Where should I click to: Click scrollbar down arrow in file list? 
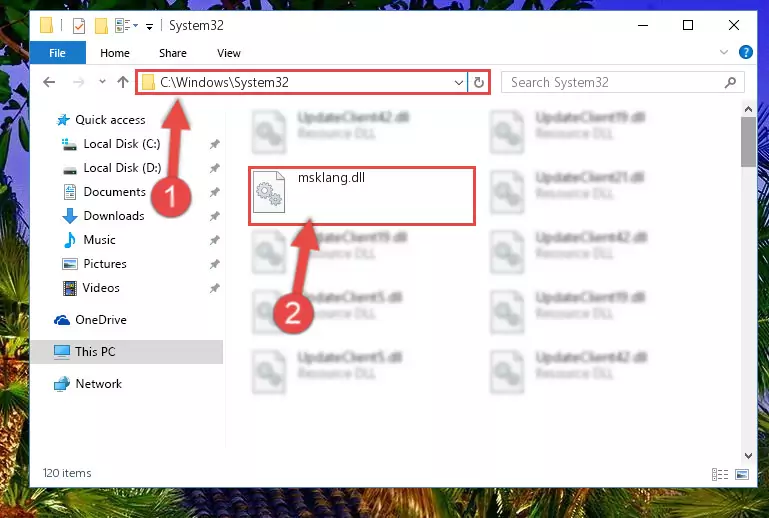coord(748,456)
